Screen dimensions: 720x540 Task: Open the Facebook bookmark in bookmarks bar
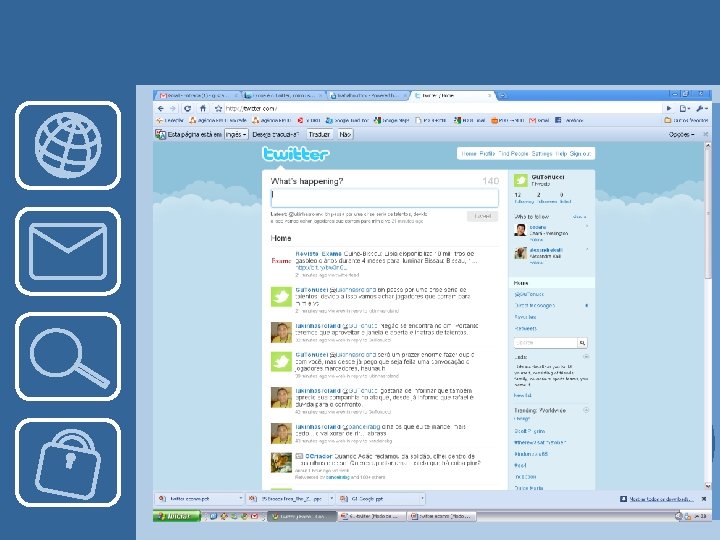coord(568,120)
